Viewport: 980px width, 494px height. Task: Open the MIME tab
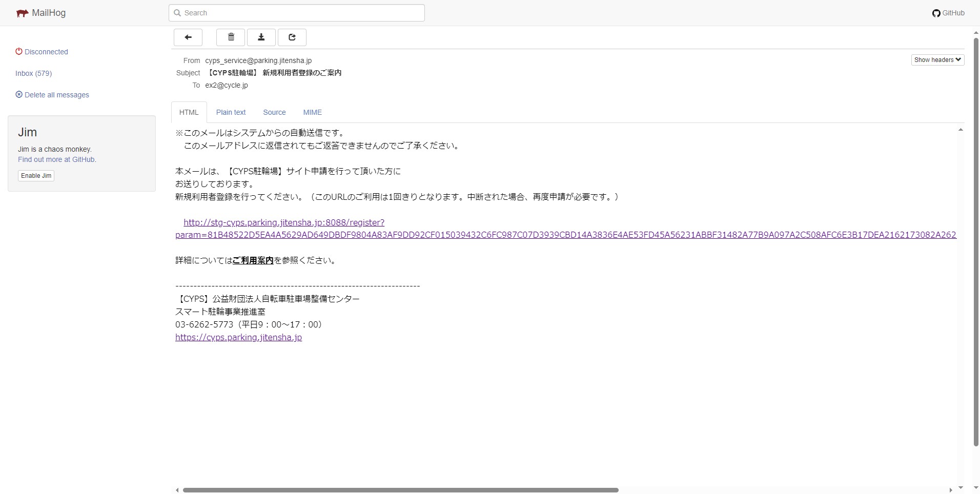(x=312, y=112)
